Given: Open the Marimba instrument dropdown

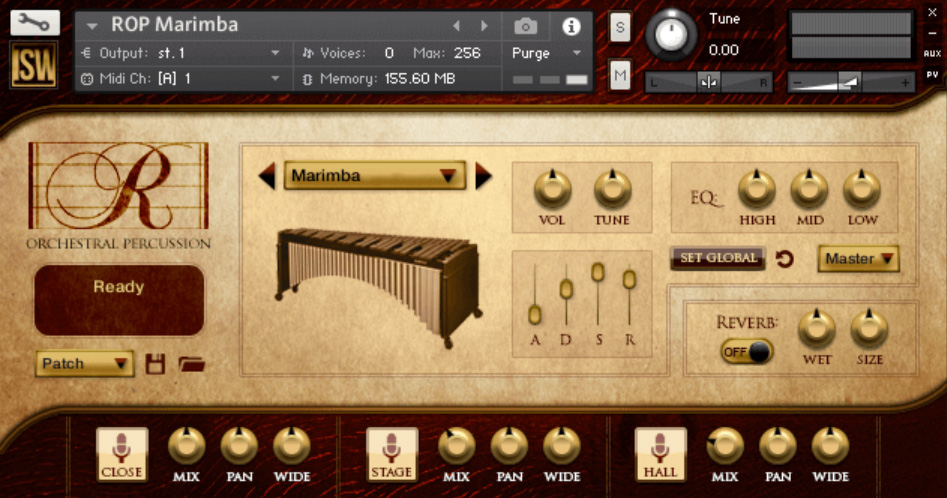Looking at the screenshot, I should click(374, 176).
